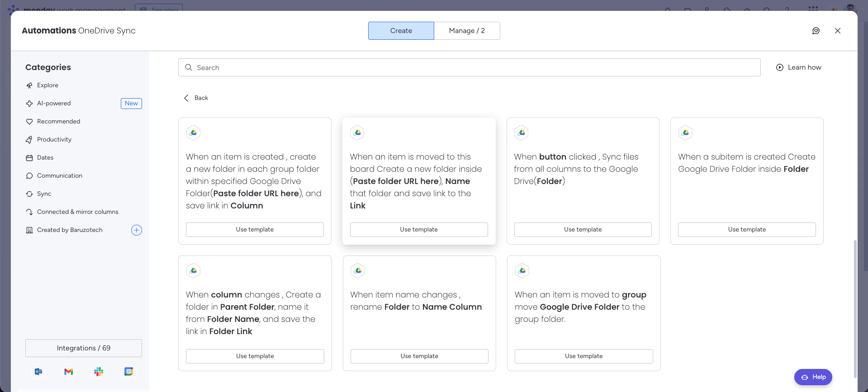Image resolution: width=868 pixels, height=392 pixels.
Task: Click the plus icon beside Created by Baruzotech
Action: [x=137, y=230]
